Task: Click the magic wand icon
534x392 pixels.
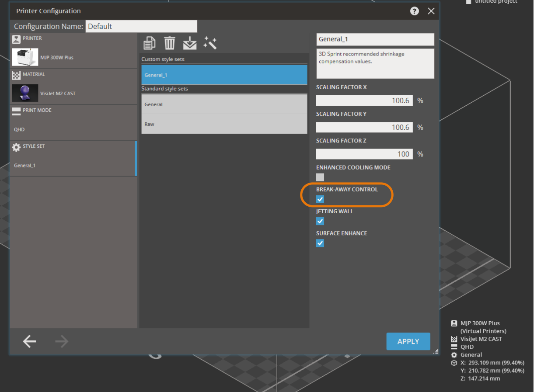Action: click(x=210, y=43)
